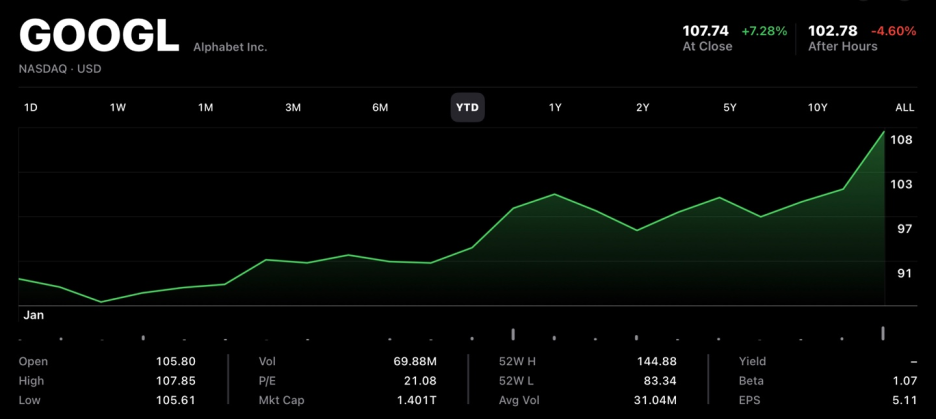Click the 52W L value 83.34
This screenshot has width=936, height=419.
pos(660,381)
